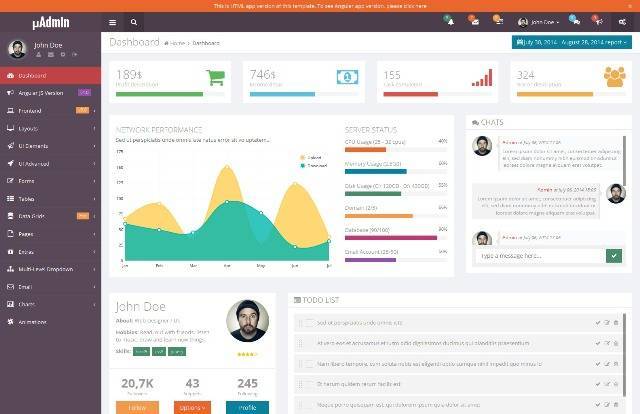Click the Database progress bar
Viewport: 640px width, 414px height.
click(396, 238)
